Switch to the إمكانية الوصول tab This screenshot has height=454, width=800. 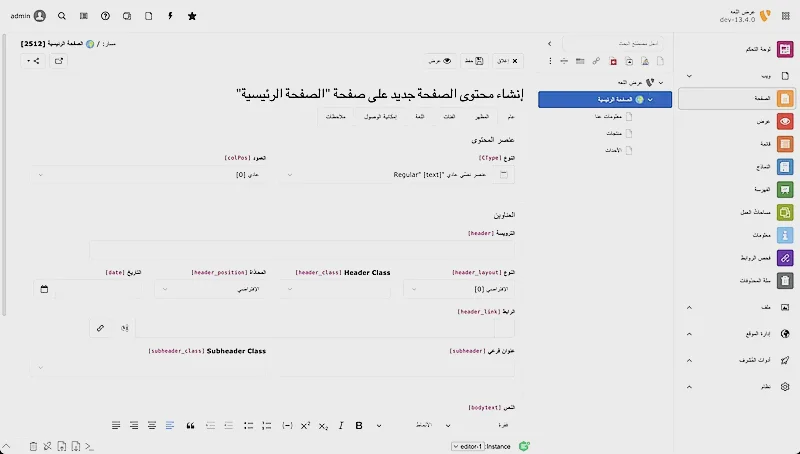[380, 117]
